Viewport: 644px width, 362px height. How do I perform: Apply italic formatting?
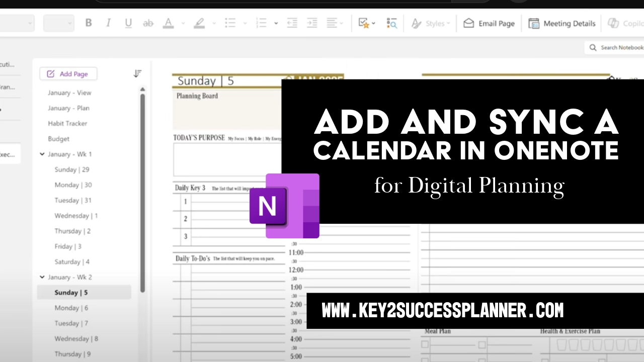click(108, 23)
